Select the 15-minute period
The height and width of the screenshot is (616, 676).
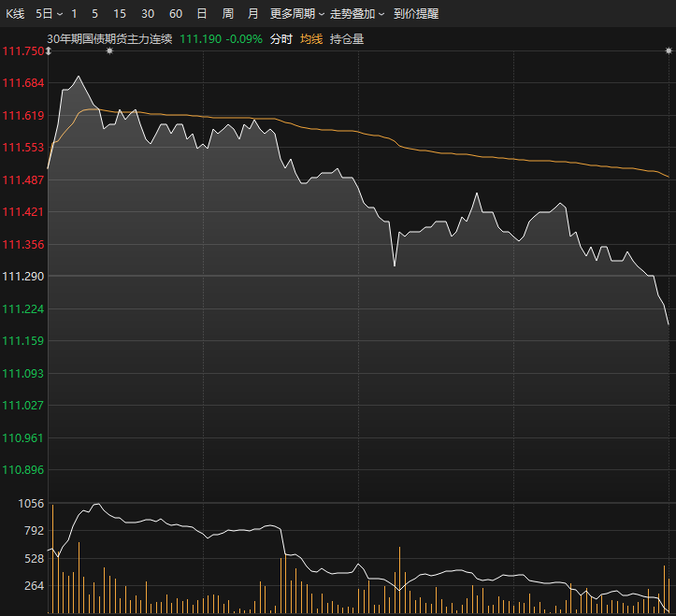pyautogui.click(x=120, y=14)
